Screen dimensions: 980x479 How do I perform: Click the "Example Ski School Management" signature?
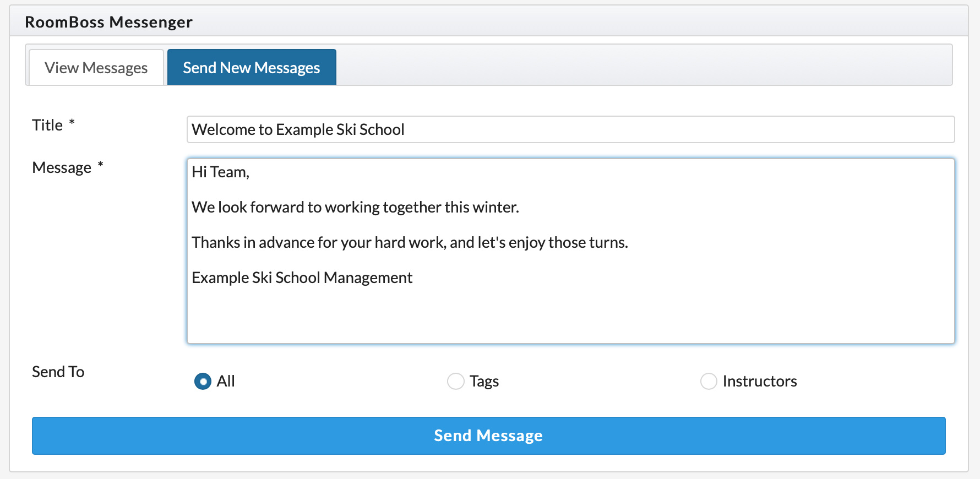302,278
